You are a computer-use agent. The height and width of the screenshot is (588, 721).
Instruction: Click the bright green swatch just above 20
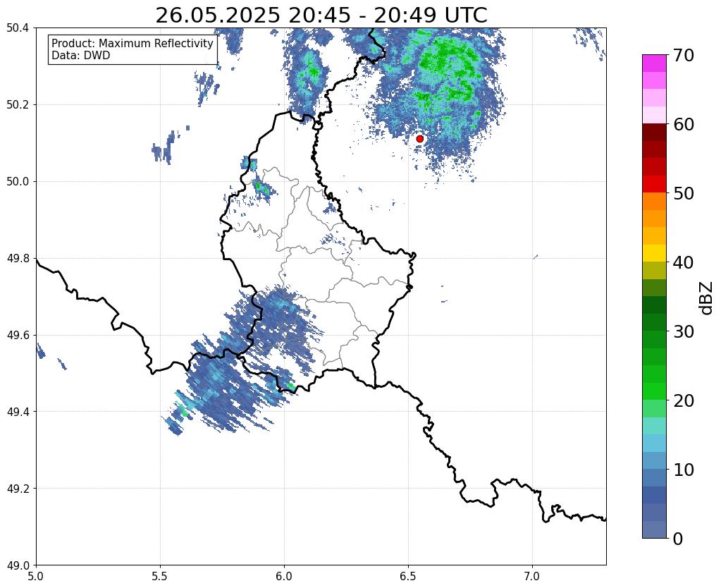click(x=654, y=391)
